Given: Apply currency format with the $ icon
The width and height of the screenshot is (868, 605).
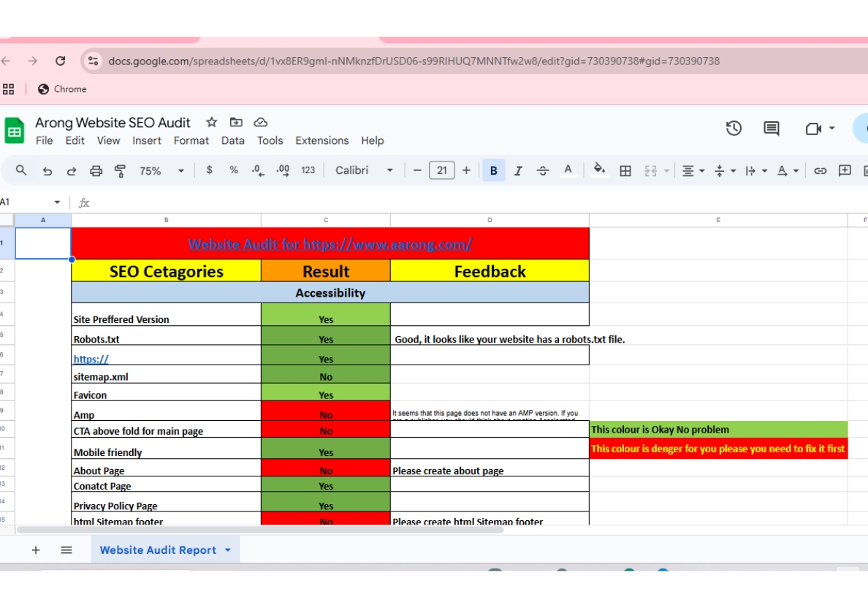Looking at the screenshot, I should [x=210, y=170].
